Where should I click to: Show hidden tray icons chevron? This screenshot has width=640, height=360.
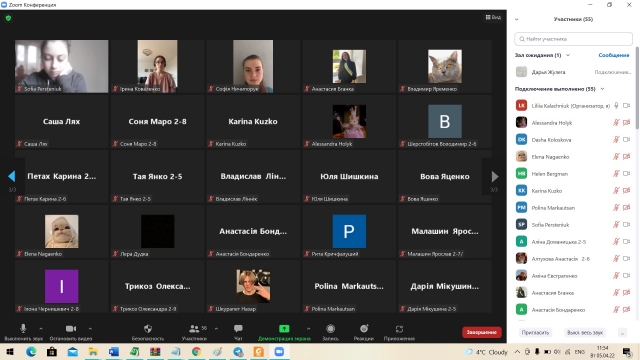[517, 351]
